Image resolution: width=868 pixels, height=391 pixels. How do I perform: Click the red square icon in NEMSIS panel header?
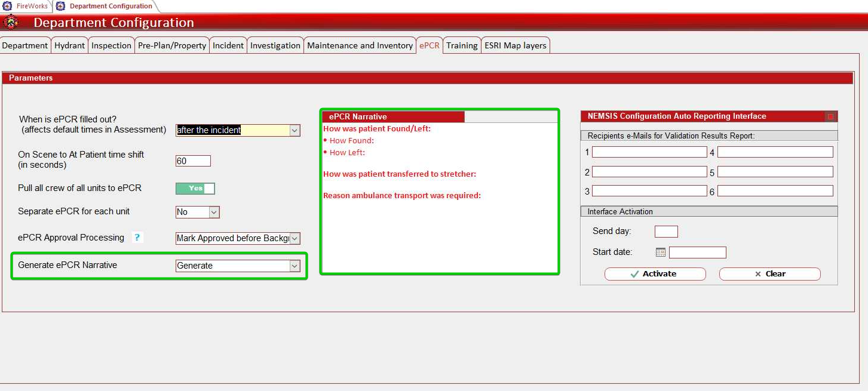pos(830,117)
